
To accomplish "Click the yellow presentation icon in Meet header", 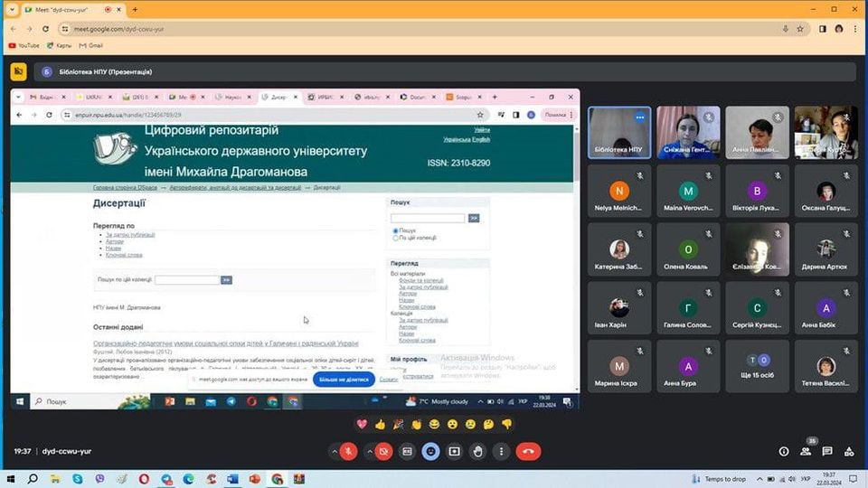I will tap(18, 71).
